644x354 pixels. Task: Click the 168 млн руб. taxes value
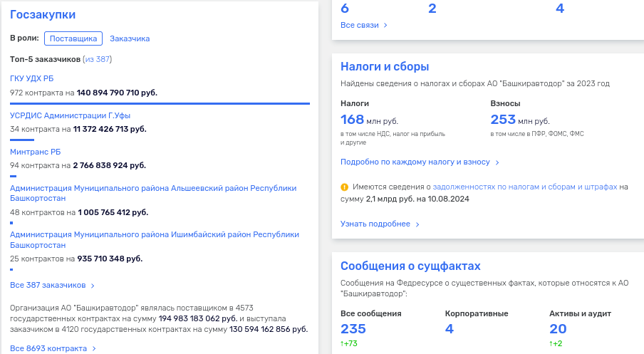(x=369, y=120)
